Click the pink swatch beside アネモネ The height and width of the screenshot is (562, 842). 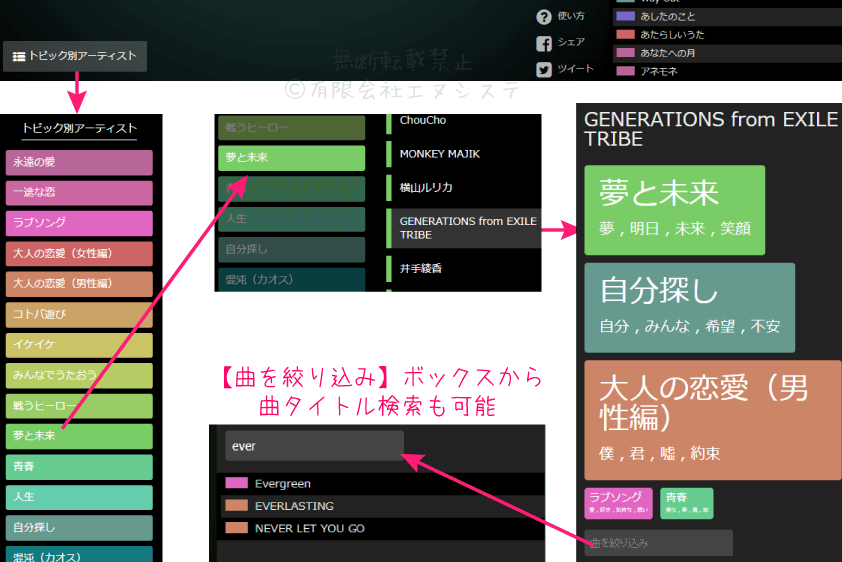point(626,71)
